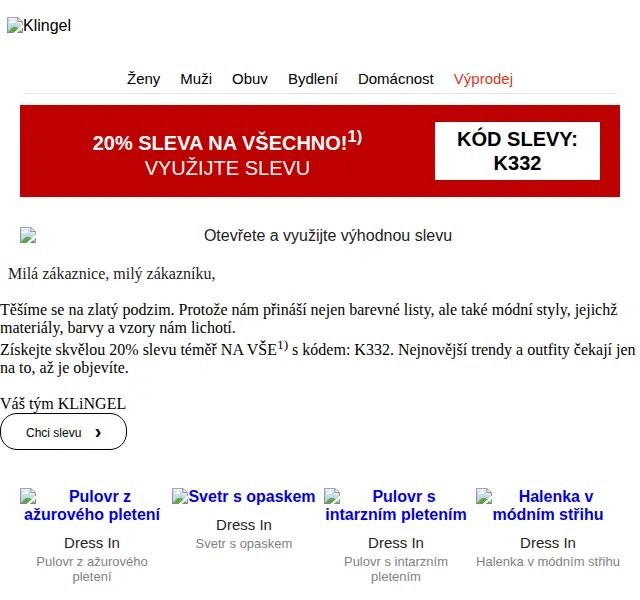Click the Váš tým KLiNGEL signature
Image resolution: width=640 pixels, height=600 pixels.
[63, 404]
